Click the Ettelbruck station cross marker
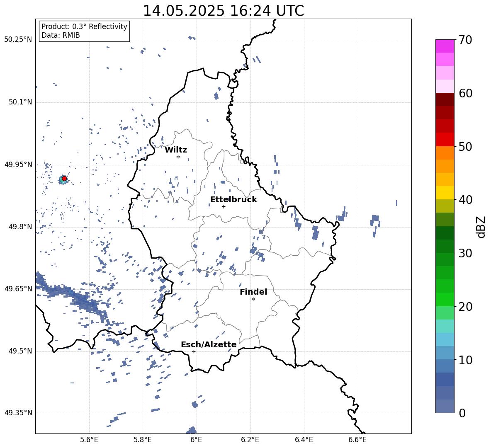491x448 pixels. pos(224,206)
